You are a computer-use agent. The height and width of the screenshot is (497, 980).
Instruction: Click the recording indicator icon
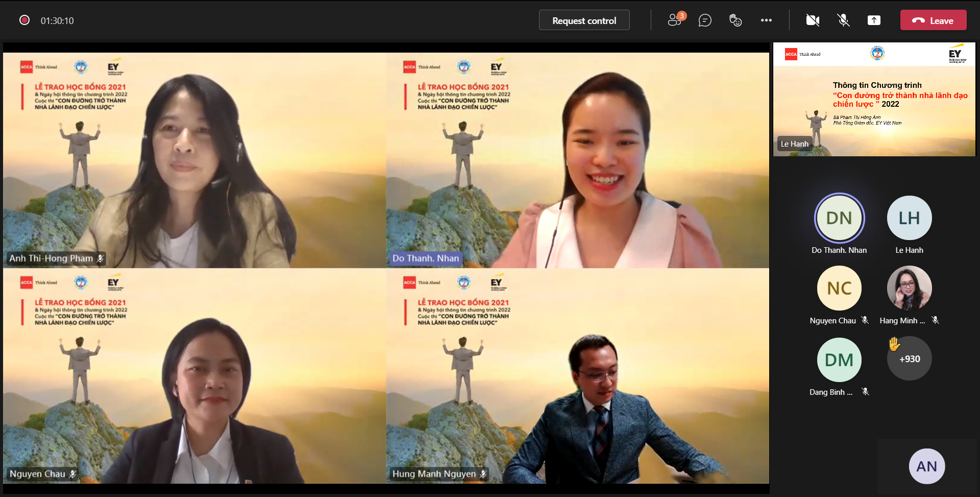click(24, 20)
